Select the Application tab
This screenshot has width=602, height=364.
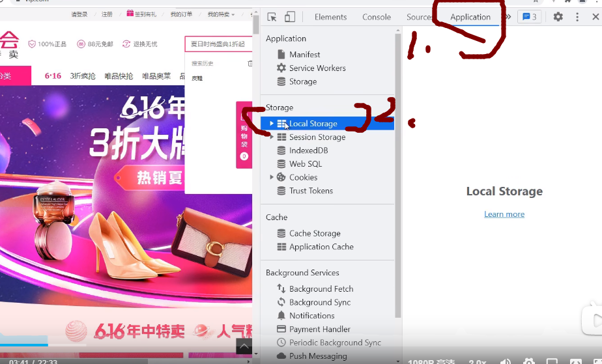(470, 17)
